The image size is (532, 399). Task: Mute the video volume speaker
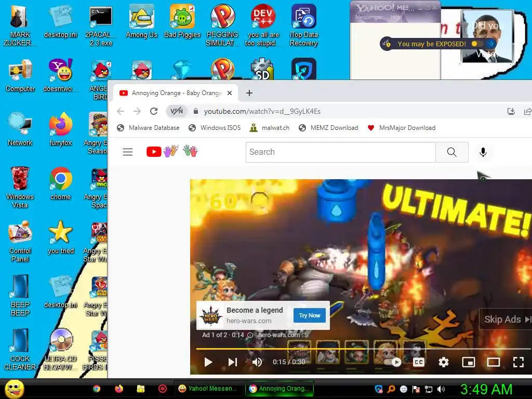click(x=257, y=362)
